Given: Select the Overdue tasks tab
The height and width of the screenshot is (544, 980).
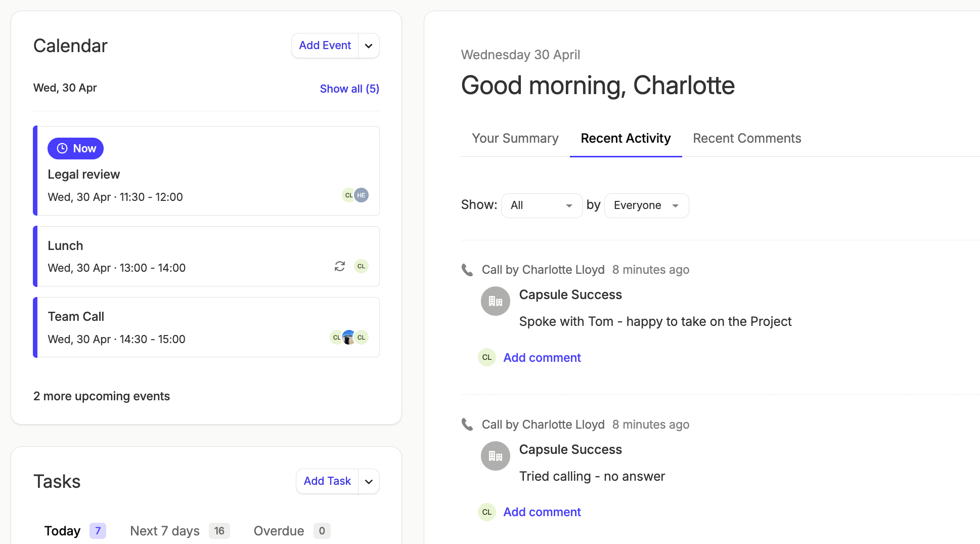Looking at the screenshot, I should coord(292,531).
